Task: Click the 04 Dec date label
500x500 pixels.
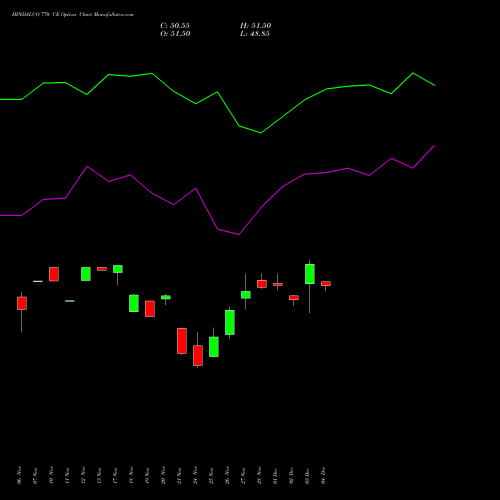Action: tap(323, 475)
